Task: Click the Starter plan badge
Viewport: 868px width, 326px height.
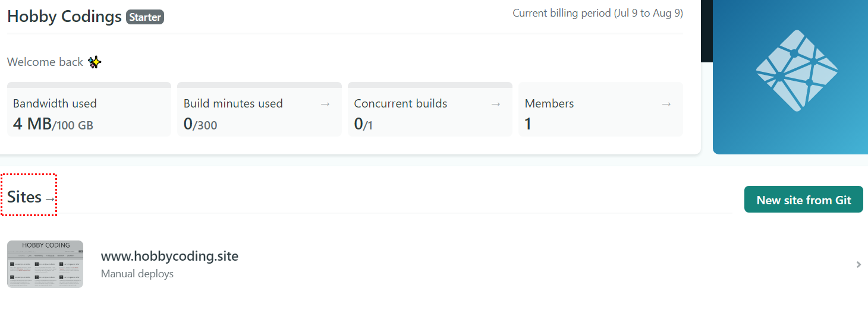Action: tap(145, 17)
